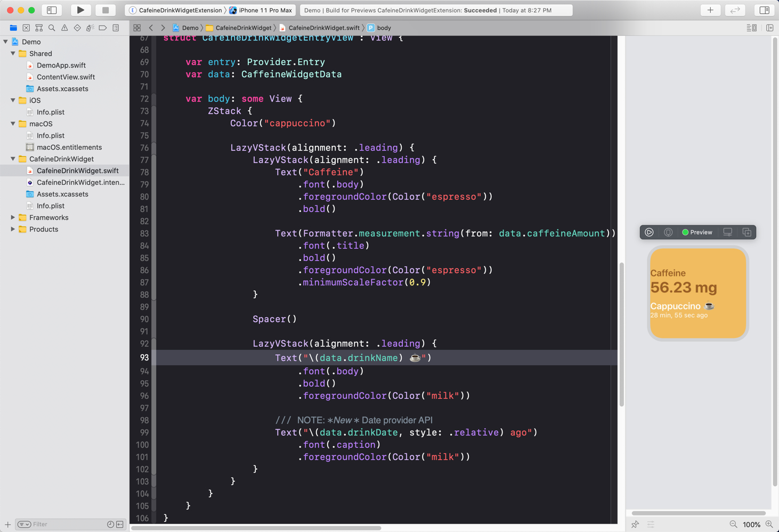This screenshot has width=779, height=532.
Task: Expand the Frameworks folder
Action: tap(13, 217)
